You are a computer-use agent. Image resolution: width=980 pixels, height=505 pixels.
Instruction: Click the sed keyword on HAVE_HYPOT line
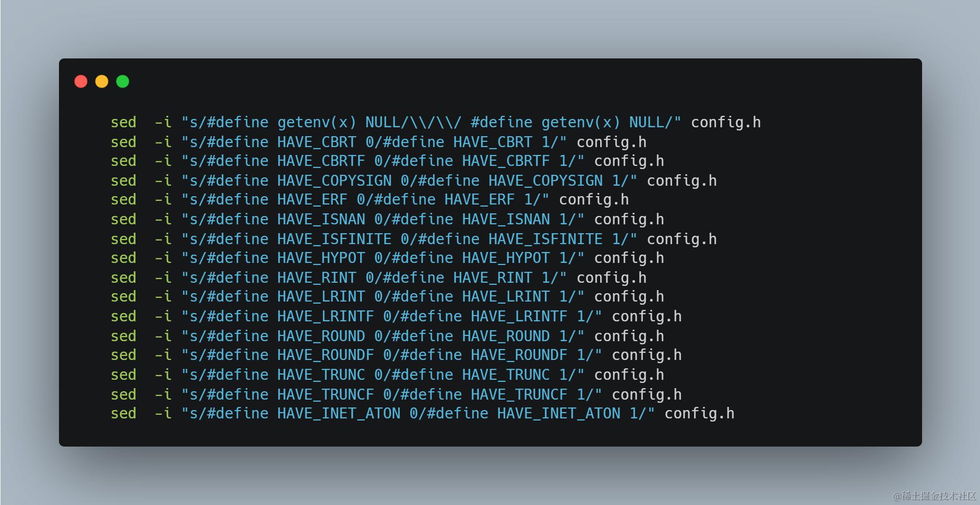coord(124,258)
